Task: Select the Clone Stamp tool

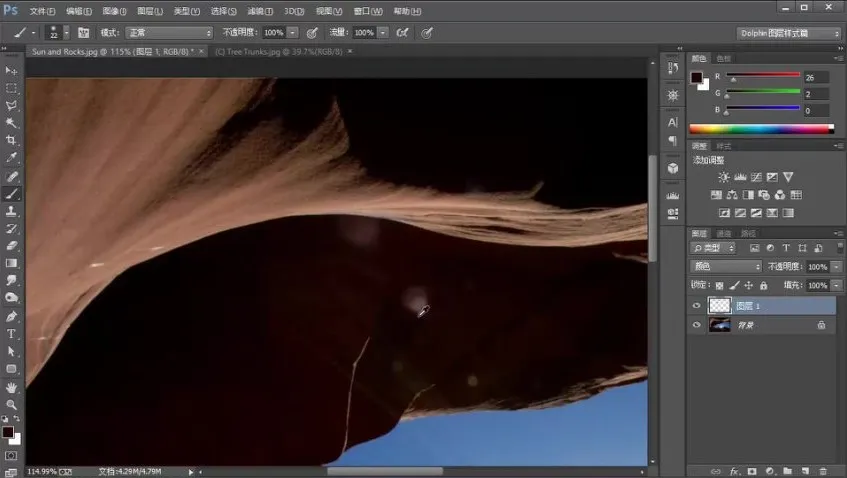Action: (x=11, y=211)
